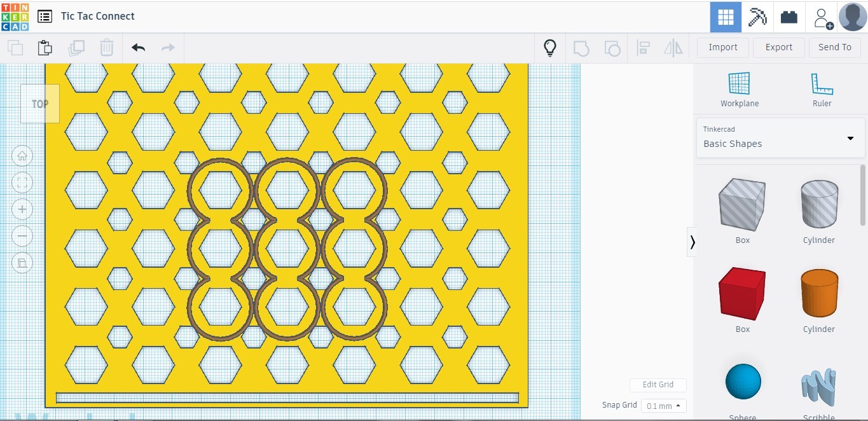Click the TOP view cube
Viewport: 868px width, 421px height.
pyautogui.click(x=40, y=104)
